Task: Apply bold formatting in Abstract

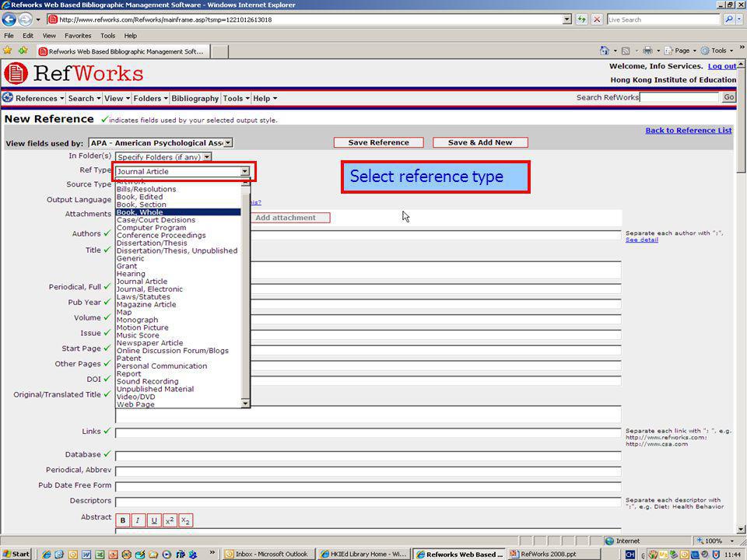Action: pos(122,520)
